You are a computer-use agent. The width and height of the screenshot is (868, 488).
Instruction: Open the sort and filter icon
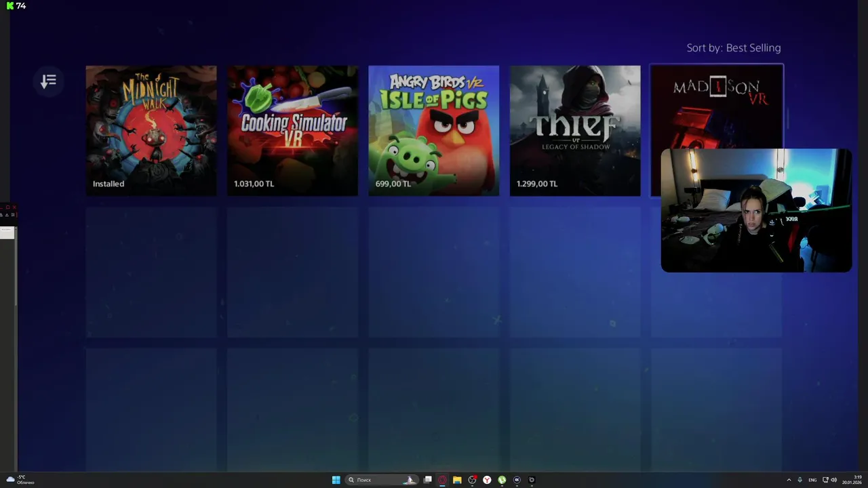pyautogui.click(x=48, y=81)
